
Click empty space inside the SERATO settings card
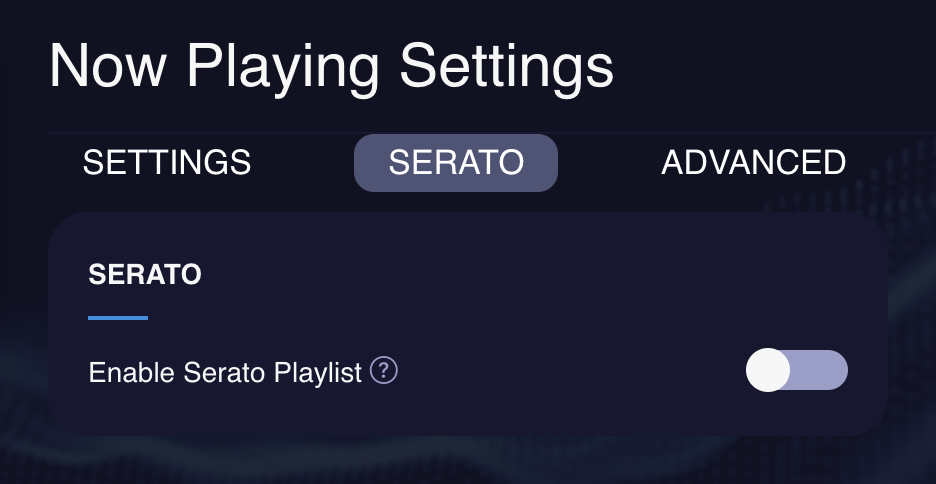[507, 280]
